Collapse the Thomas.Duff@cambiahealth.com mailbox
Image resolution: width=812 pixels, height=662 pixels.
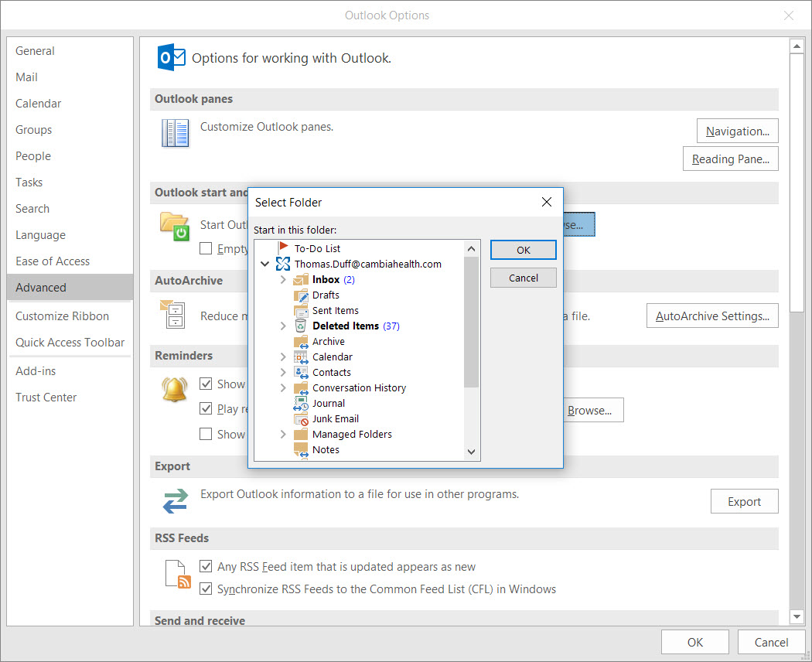pyautogui.click(x=265, y=264)
